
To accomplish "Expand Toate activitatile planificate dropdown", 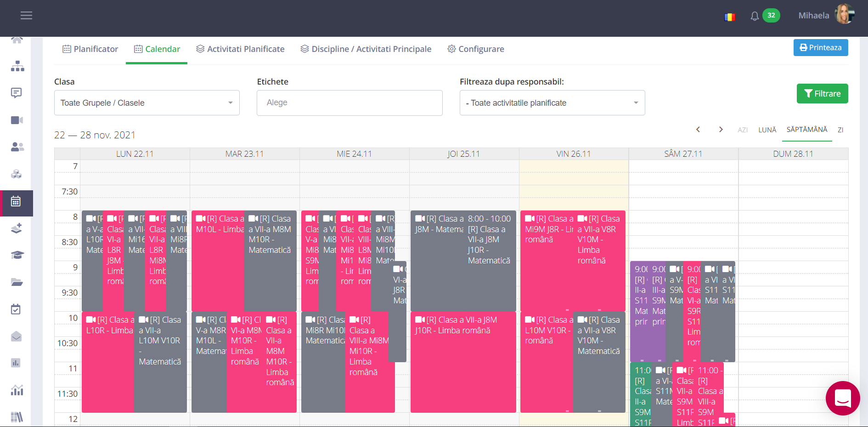I will pos(552,103).
